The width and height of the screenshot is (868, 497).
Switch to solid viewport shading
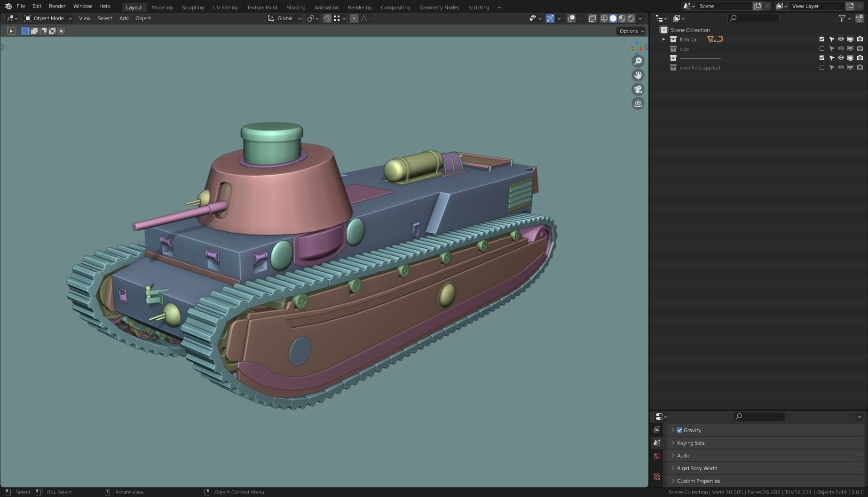point(613,18)
